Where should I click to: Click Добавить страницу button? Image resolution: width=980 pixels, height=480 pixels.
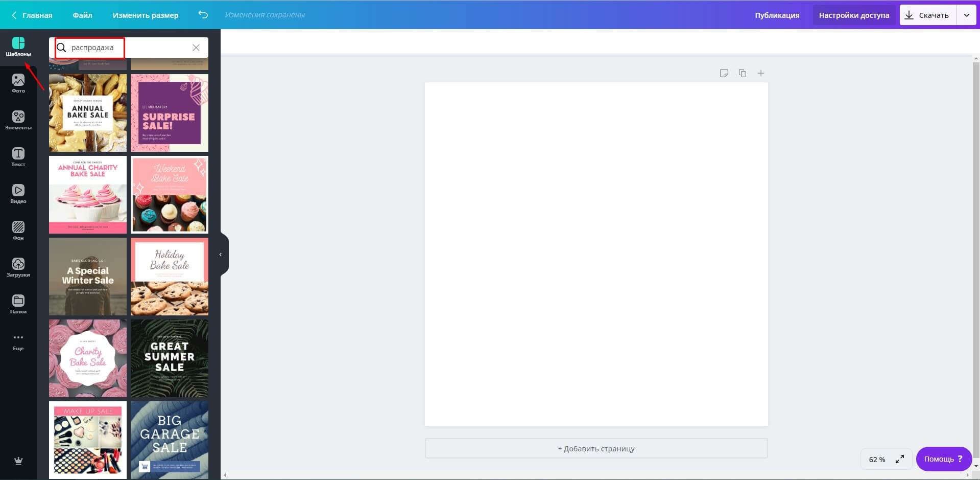pos(596,448)
